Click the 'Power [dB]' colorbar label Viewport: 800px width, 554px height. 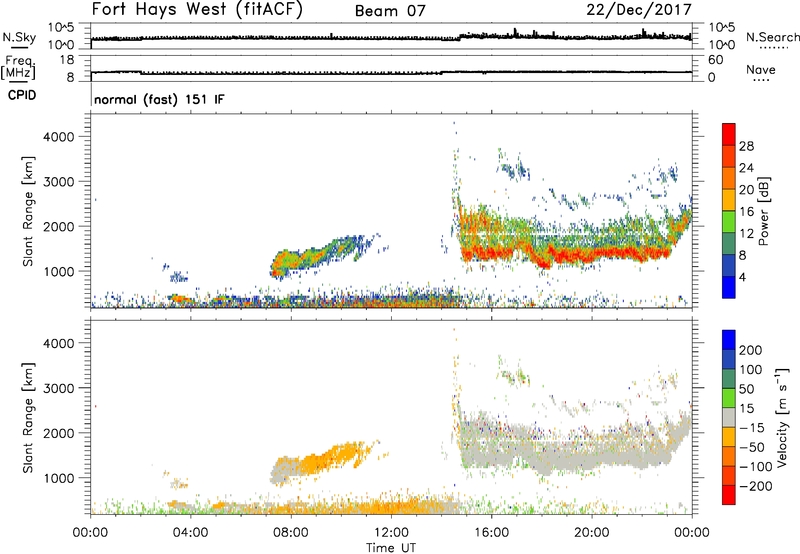[763, 211]
